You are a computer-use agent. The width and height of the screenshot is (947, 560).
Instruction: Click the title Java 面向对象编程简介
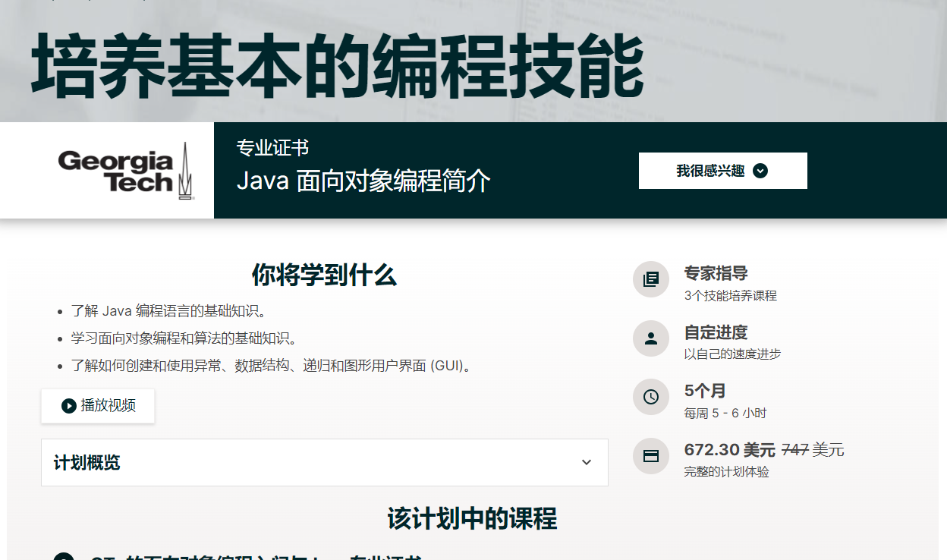pyautogui.click(x=363, y=181)
